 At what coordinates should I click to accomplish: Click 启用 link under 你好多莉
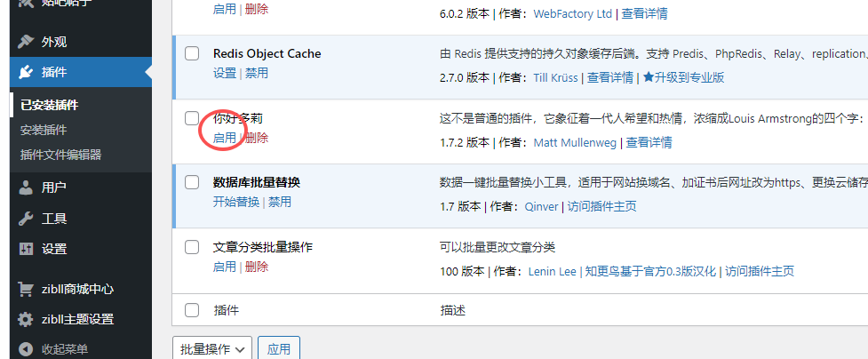(x=225, y=138)
